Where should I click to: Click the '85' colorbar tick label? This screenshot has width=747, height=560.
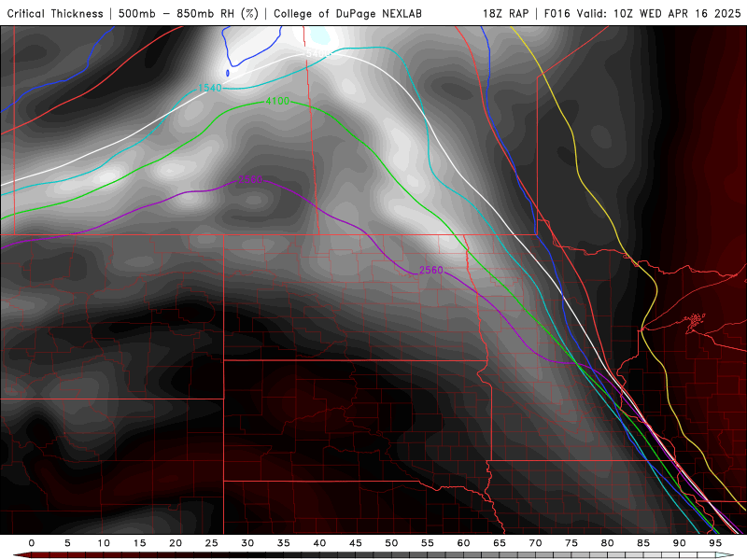[x=643, y=543]
